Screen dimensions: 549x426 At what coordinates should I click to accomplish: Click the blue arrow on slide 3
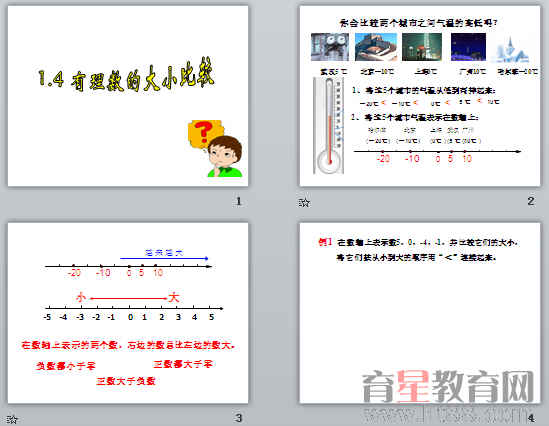click(x=164, y=258)
